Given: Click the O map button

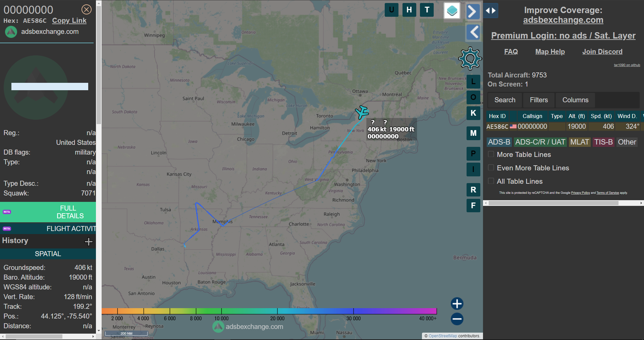Looking at the screenshot, I should (x=473, y=97).
